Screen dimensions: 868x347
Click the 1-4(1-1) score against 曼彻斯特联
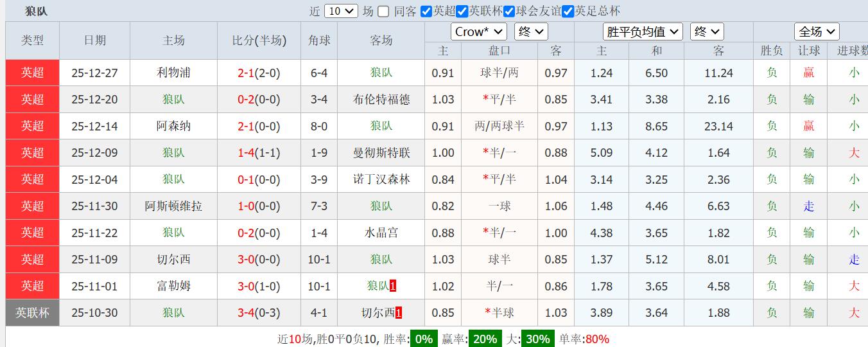pyautogui.click(x=259, y=153)
